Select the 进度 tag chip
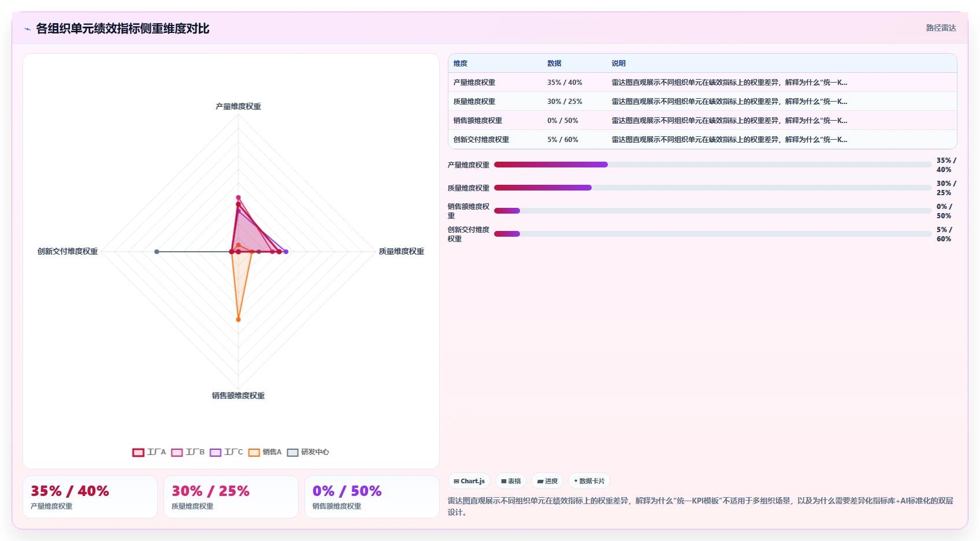This screenshot has height=541, width=980. coord(547,481)
